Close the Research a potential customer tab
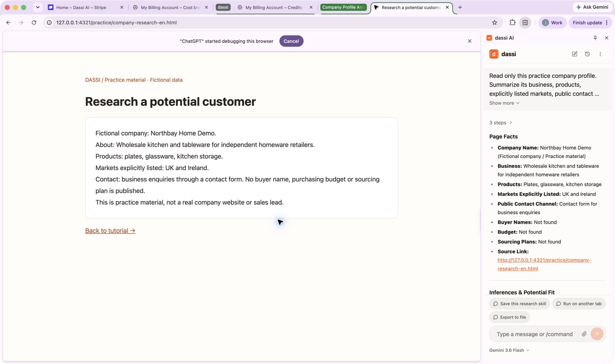 [447, 8]
